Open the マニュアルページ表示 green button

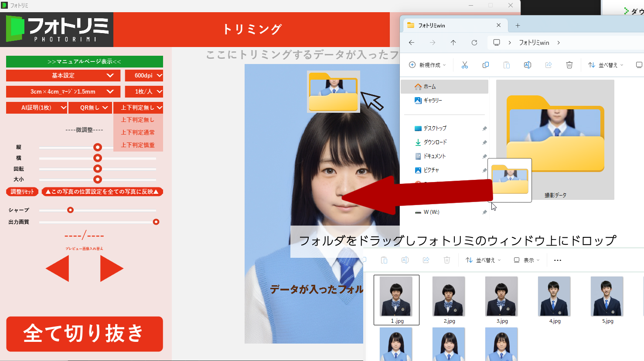pyautogui.click(x=84, y=61)
